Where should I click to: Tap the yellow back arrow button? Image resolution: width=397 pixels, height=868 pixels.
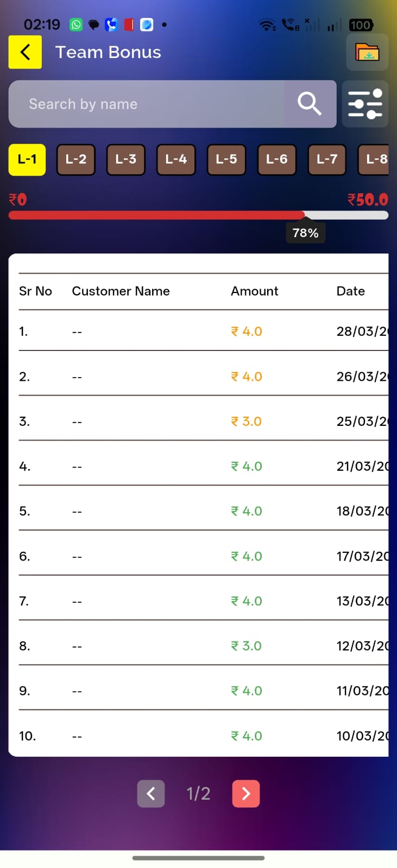tap(25, 52)
